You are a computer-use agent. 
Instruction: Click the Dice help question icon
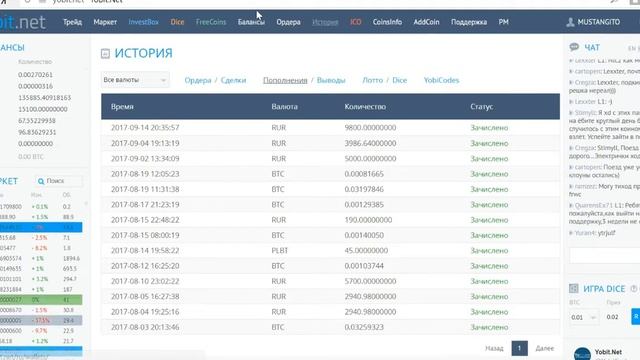[x=633, y=289]
